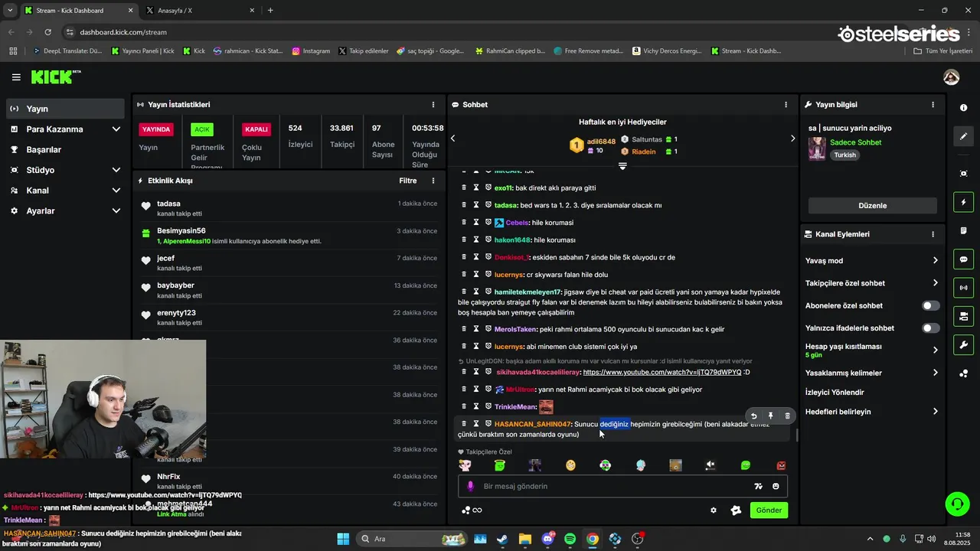
Task: Open the Etkinlik Akışı three-dot menu
Action: tap(433, 181)
